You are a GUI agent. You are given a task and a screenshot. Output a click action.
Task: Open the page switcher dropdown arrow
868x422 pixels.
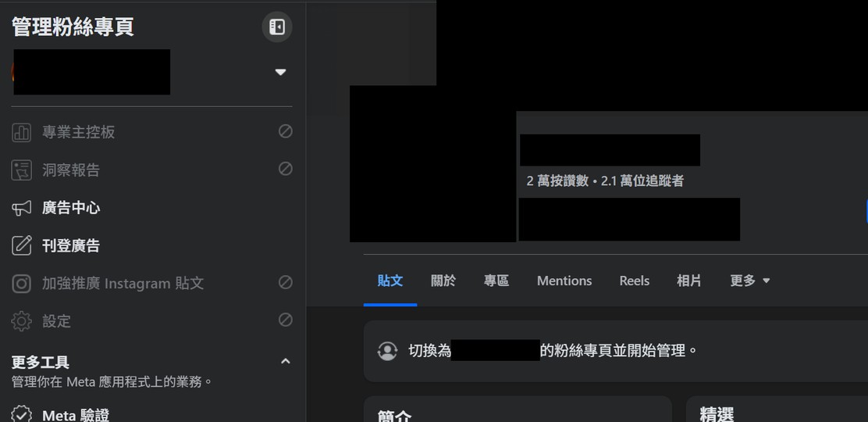[280, 72]
